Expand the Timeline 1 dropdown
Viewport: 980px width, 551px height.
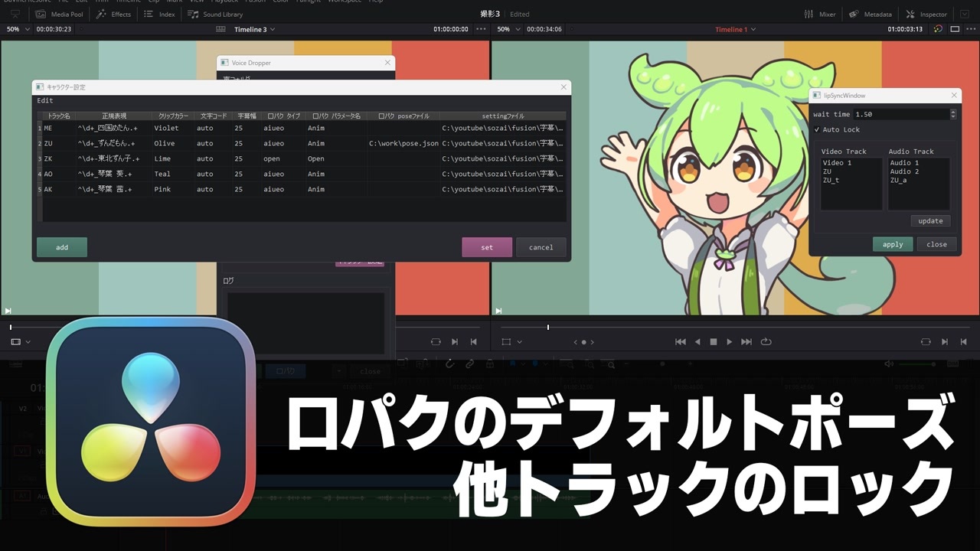pyautogui.click(x=735, y=29)
